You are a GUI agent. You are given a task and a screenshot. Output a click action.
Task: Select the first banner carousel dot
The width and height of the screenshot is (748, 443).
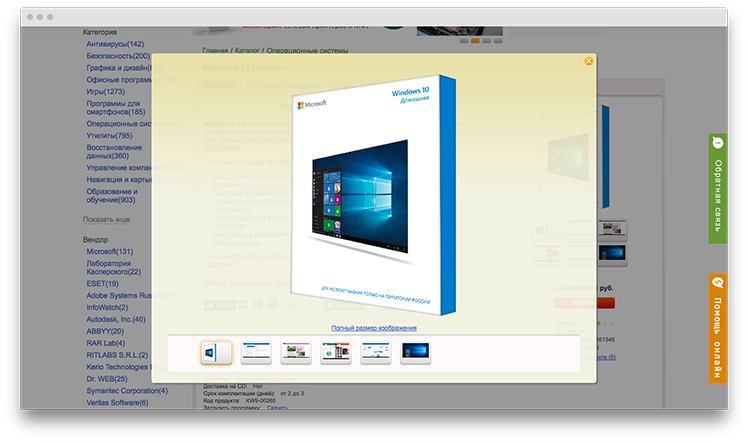click(464, 41)
